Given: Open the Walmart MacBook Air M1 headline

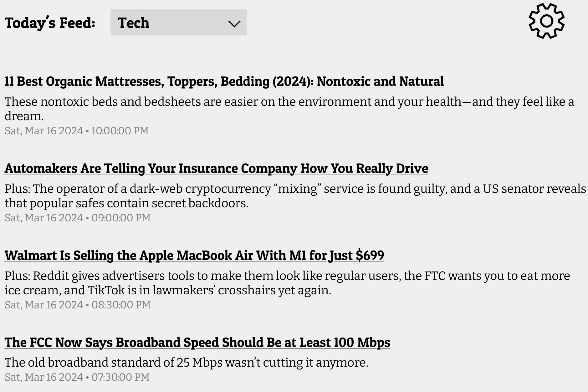Looking at the screenshot, I should 194,255.
